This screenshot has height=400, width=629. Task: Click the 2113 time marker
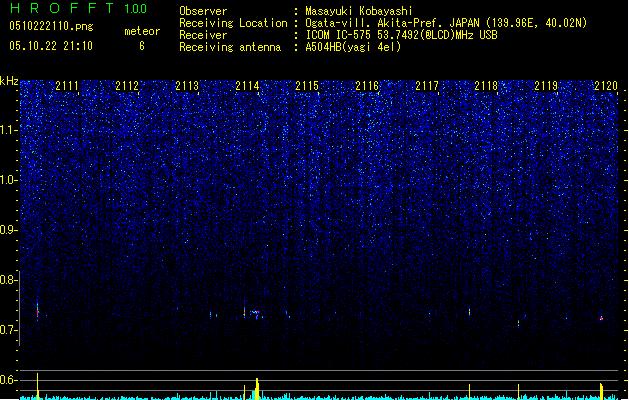coord(187,86)
